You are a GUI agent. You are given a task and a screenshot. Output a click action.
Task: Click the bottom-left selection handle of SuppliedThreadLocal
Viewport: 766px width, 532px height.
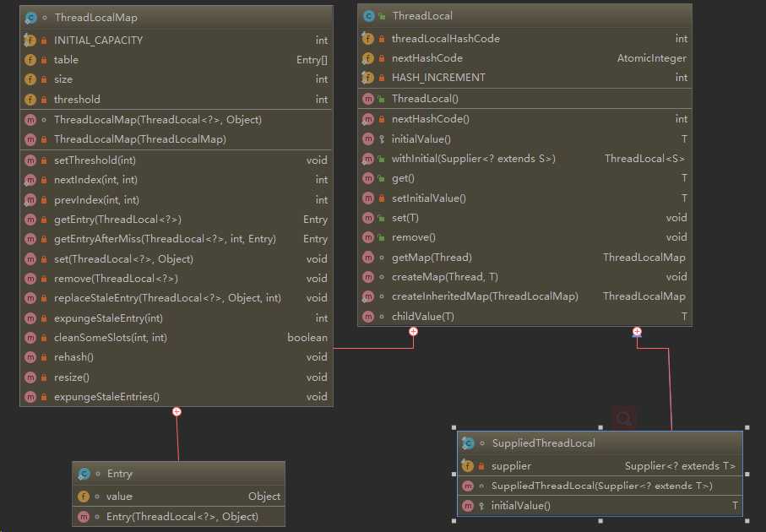tap(454, 521)
